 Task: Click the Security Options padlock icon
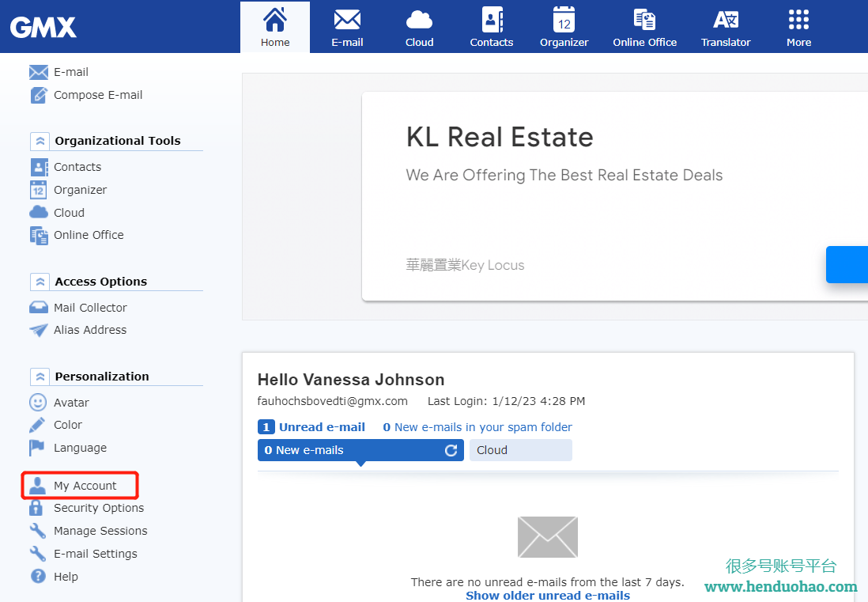pos(36,508)
